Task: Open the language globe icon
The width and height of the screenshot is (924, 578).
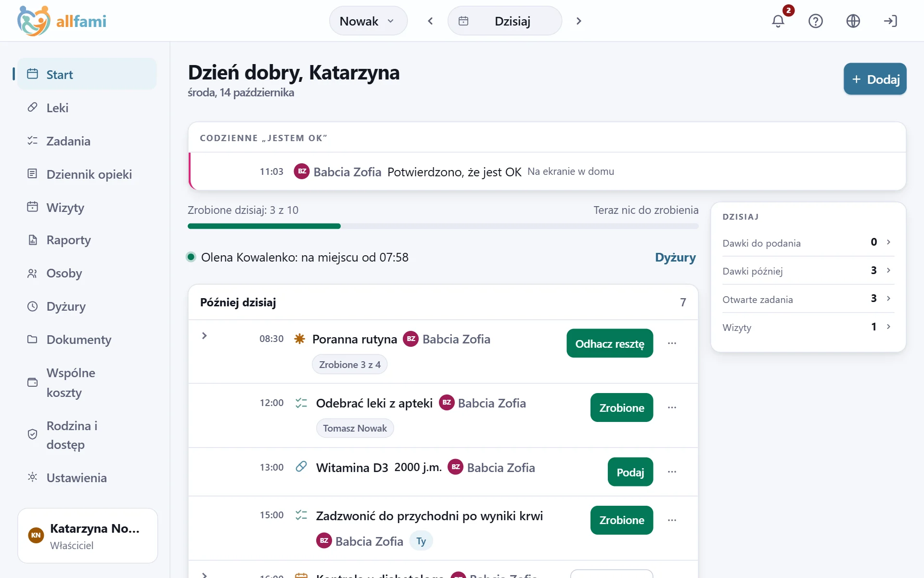Action: coord(853,21)
